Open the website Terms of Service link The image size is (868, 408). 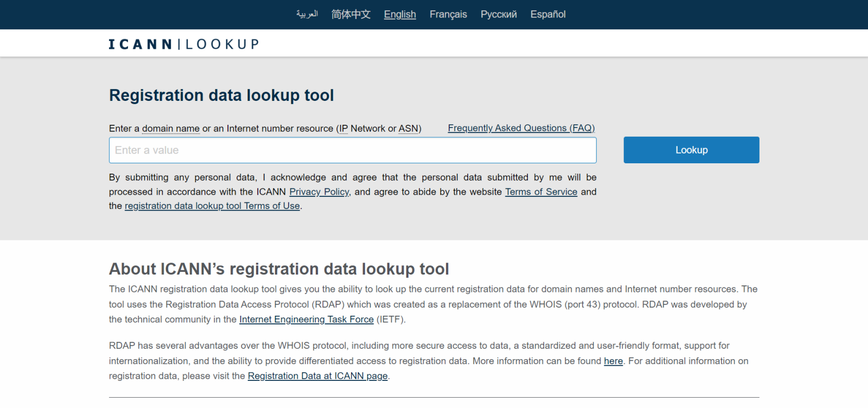tap(541, 192)
